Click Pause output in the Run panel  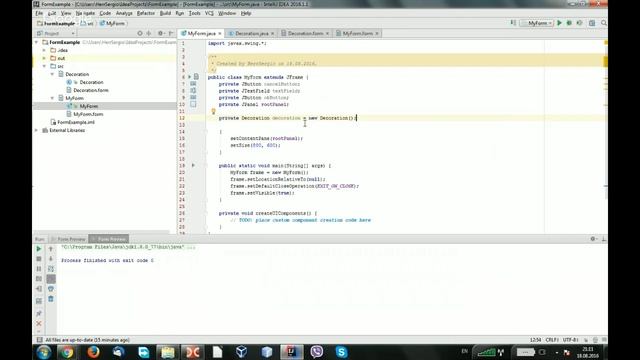point(39,269)
